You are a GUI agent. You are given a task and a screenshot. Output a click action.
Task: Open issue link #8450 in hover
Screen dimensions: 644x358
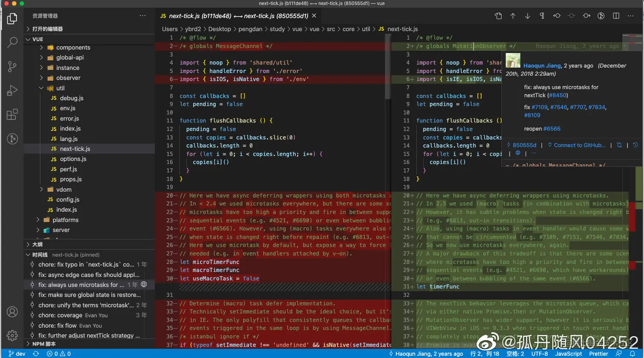coord(558,95)
